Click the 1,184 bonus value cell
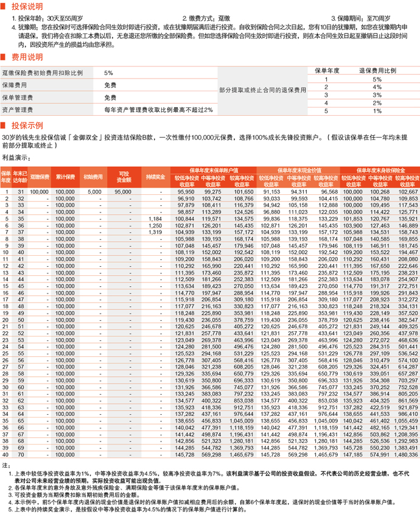The image size is (420, 517). (x=155, y=218)
